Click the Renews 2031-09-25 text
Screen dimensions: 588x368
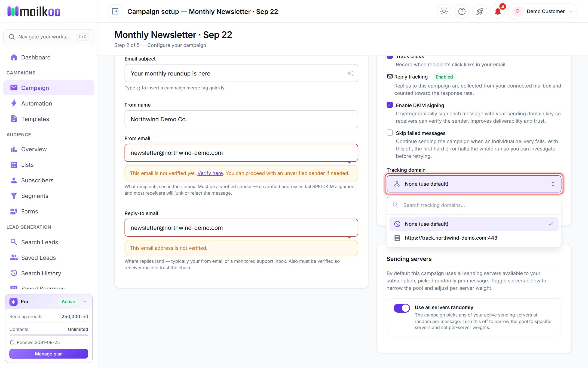click(x=38, y=342)
